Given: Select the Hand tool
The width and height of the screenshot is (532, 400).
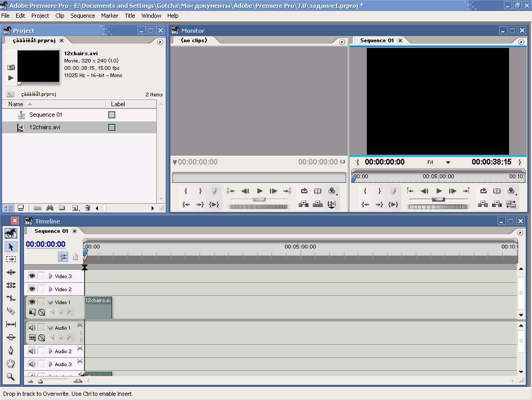Looking at the screenshot, I should [x=11, y=364].
